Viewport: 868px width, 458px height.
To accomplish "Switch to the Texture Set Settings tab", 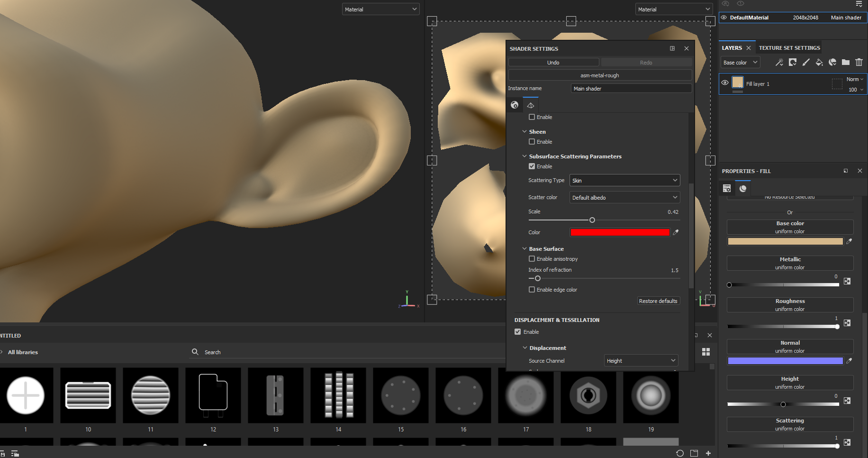I will (x=789, y=48).
